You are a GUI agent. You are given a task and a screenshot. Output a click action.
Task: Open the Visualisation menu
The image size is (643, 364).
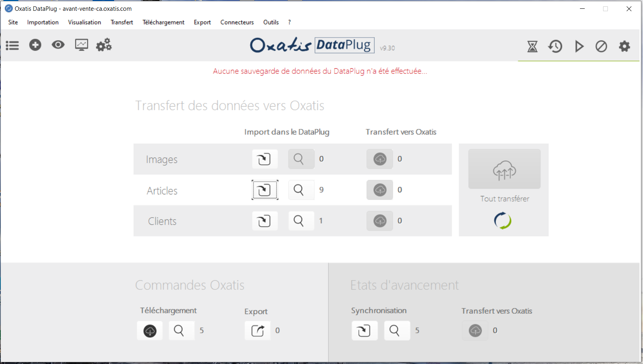[x=85, y=22]
